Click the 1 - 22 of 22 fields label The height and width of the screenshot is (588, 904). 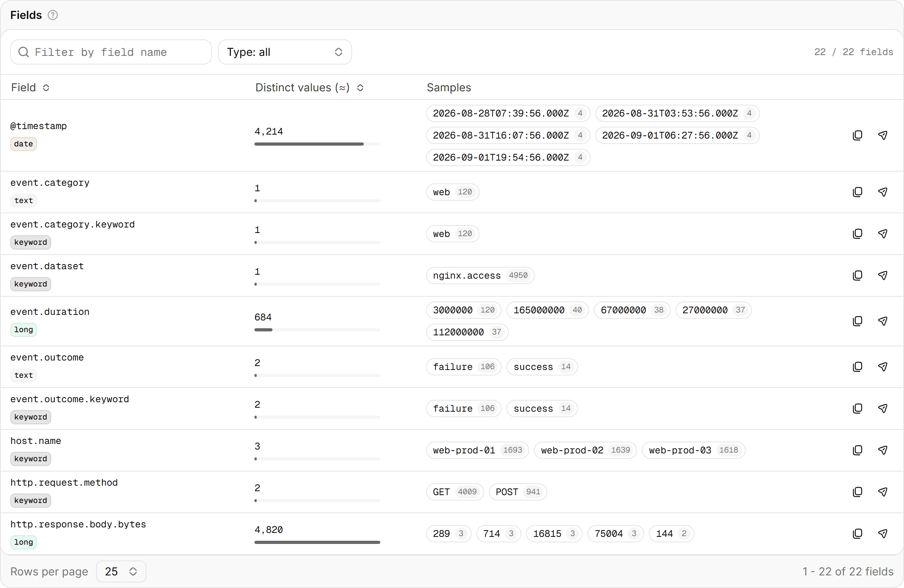(848, 571)
